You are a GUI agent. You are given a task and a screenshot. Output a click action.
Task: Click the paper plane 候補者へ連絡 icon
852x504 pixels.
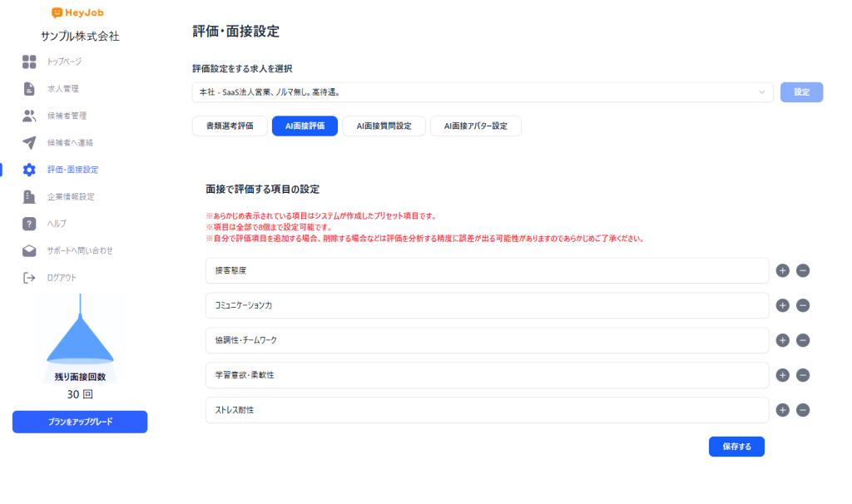[29, 142]
